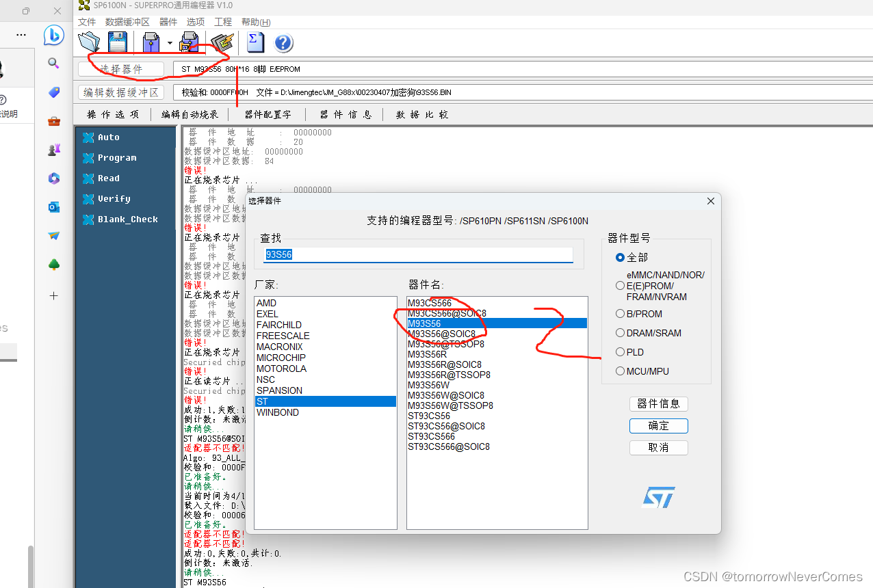The width and height of the screenshot is (873, 588).
Task: Click the save project file icon
Action: (x=189, y=42)
